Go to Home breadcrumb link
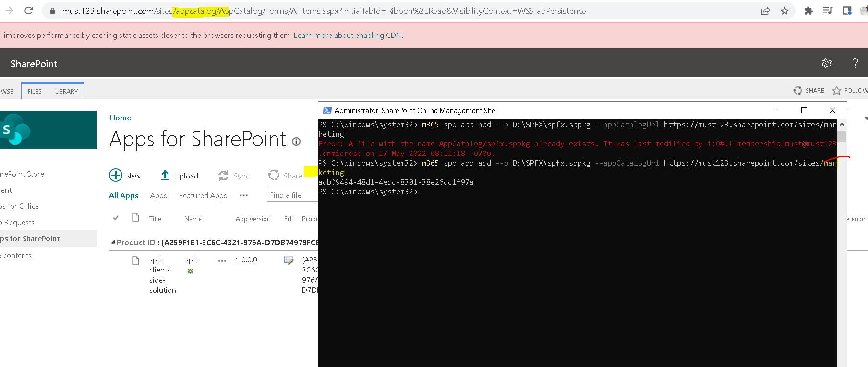The image size is (868, 367). [x=120, y=118]
